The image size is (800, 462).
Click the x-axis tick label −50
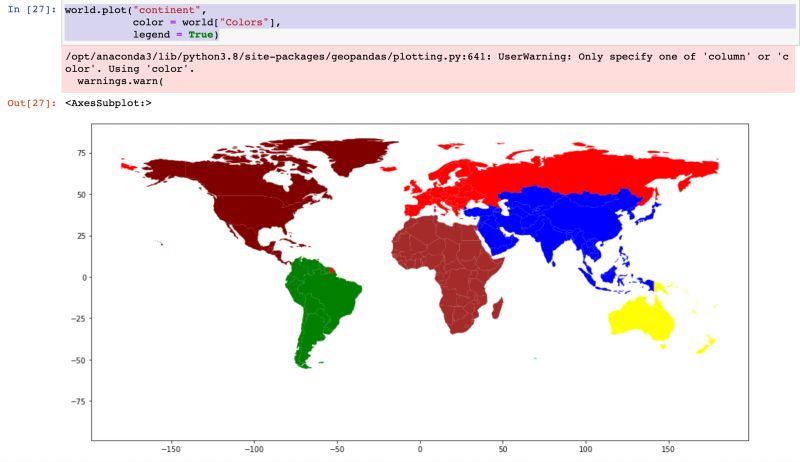coord(337,449)
